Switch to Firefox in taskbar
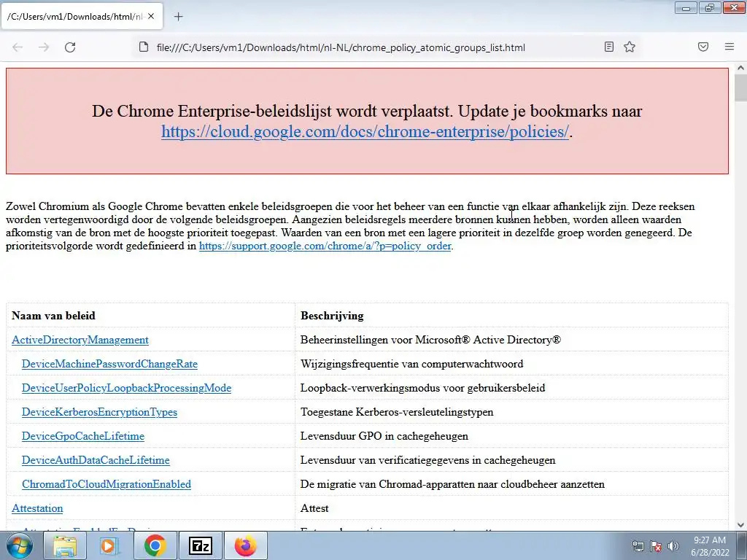 245,545
